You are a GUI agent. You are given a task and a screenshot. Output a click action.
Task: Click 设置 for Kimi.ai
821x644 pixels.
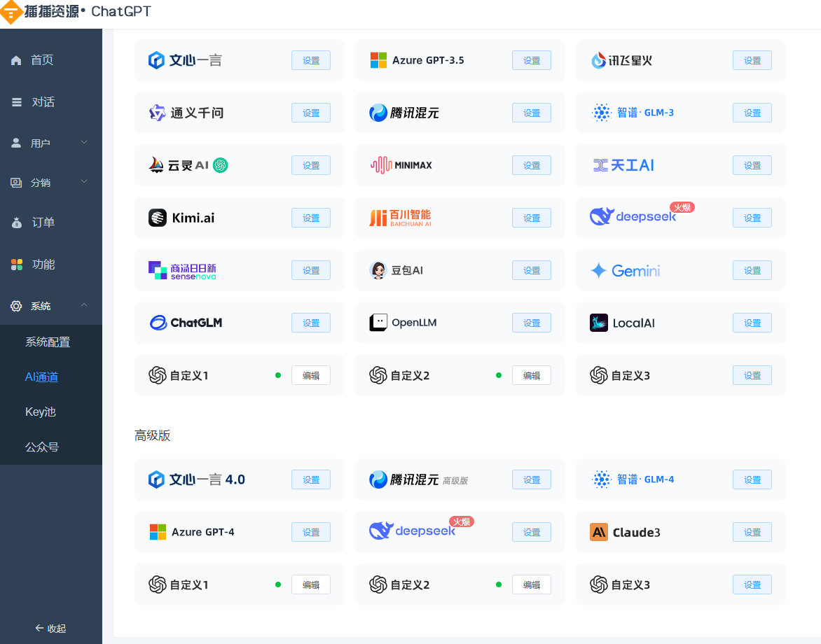(x=311, y=218)
